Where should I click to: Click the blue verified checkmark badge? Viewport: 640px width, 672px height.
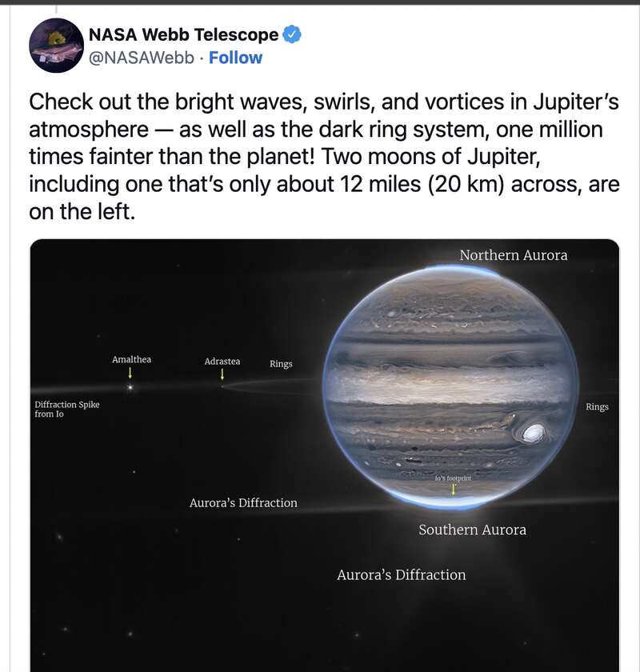pos(292,34)
